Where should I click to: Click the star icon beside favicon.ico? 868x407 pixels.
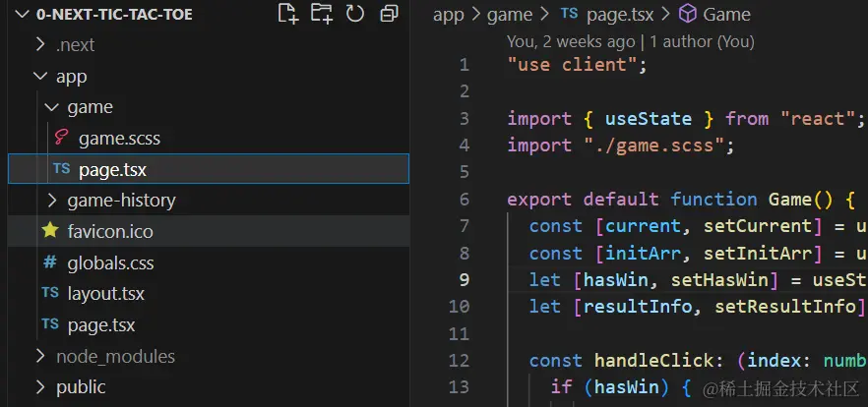point(50,231)
